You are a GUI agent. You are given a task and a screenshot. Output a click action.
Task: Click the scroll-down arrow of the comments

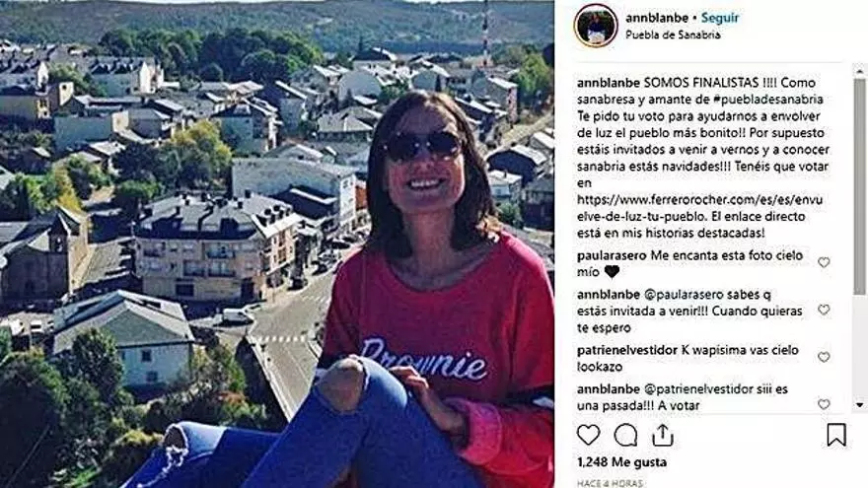(x=859, y=405)
